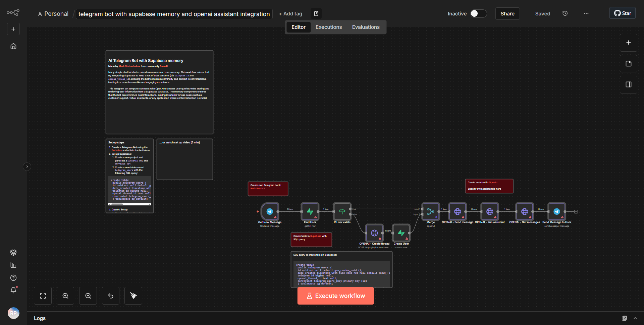This screenshot has height=325, width=644.
Task: Switch to the Evaluations tab
Action: tap(366, 27)
